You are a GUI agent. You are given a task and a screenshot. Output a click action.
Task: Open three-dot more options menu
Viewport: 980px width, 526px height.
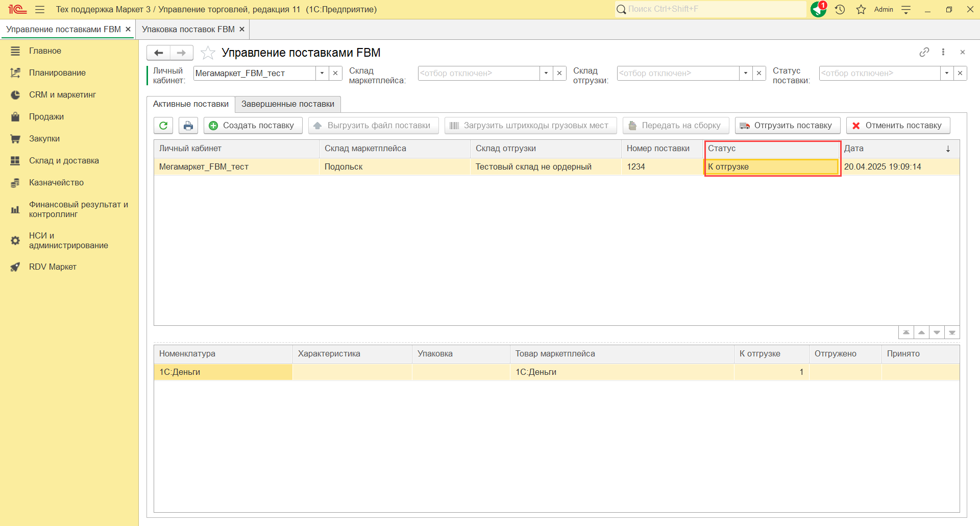[943, 52]
